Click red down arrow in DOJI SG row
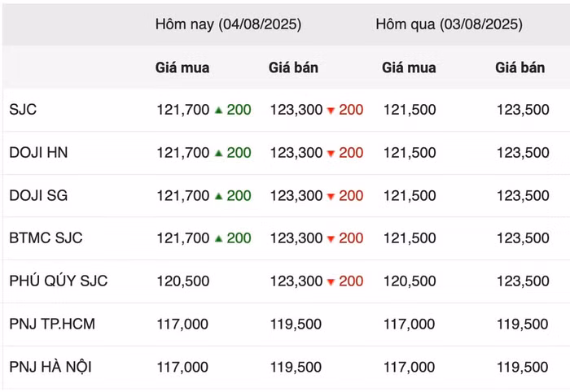 331,196
